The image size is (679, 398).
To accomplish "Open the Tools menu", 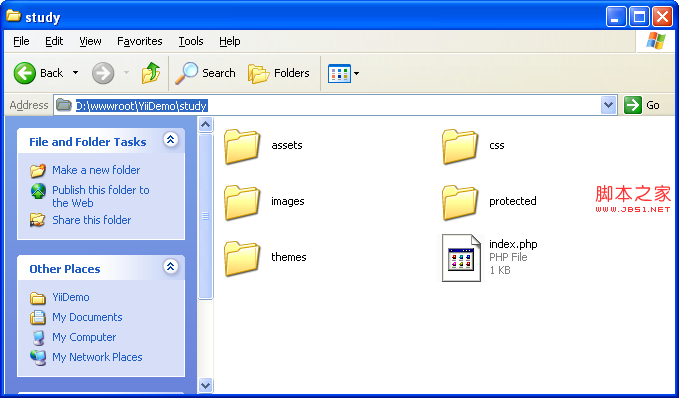I will click(191, 41).
